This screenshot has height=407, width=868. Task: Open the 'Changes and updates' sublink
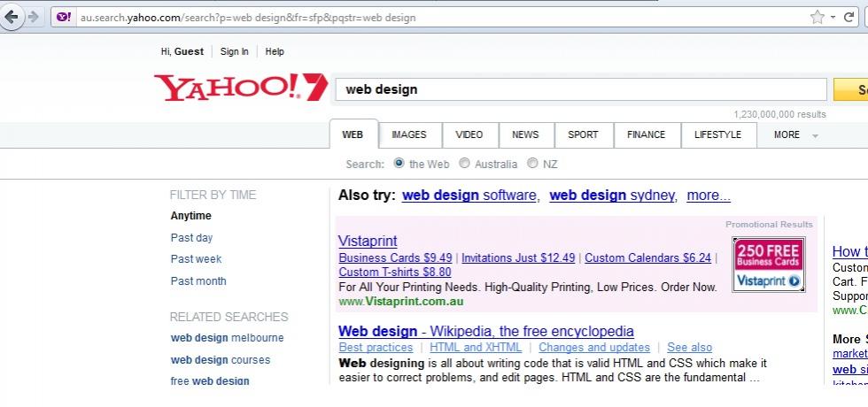(x=594, y=347)
